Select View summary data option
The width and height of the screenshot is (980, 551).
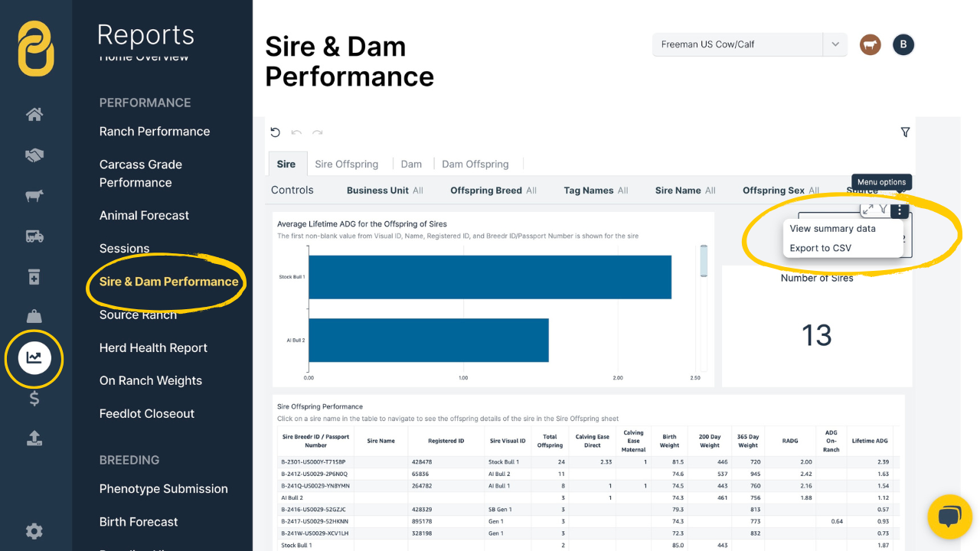(832, 229)
